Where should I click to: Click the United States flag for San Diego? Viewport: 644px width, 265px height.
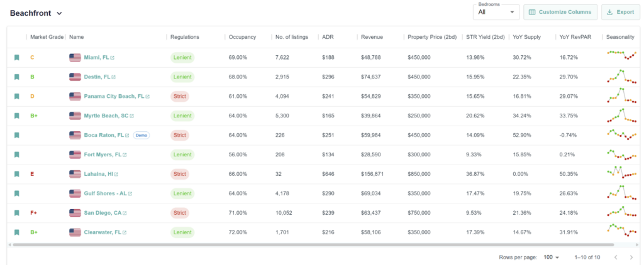click(x=75, y=213)
